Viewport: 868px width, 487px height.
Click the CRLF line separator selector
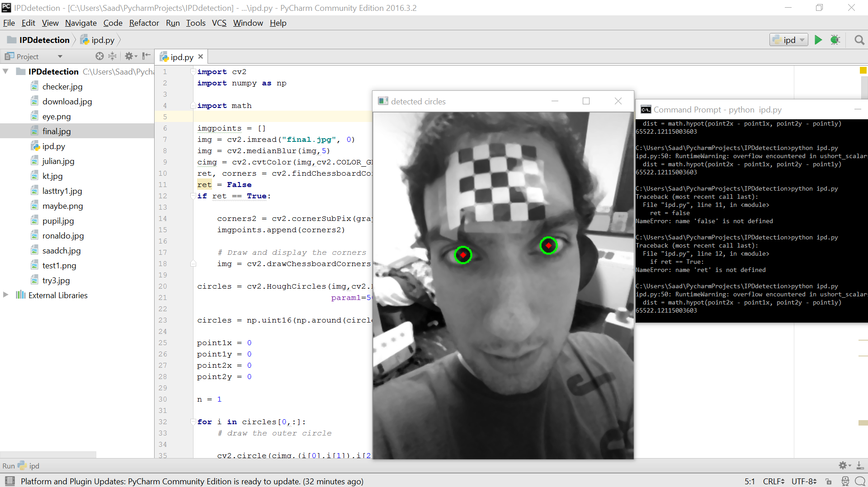[x=773, y=482]
